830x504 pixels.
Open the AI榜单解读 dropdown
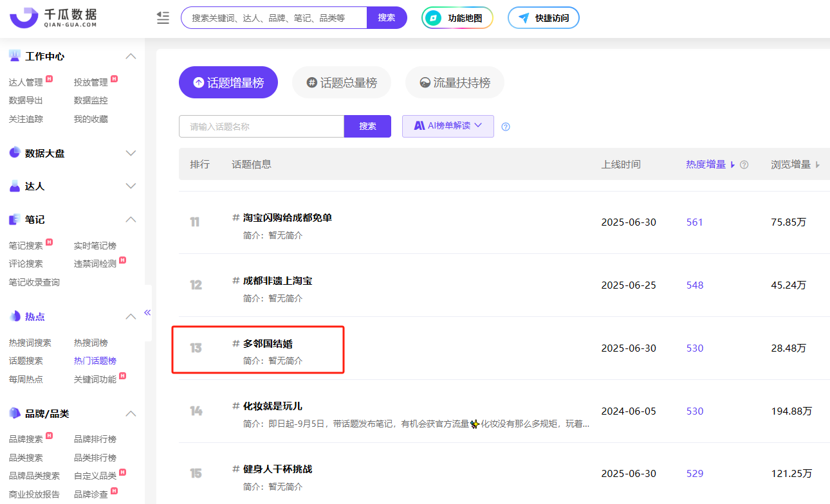click(448, 126)
